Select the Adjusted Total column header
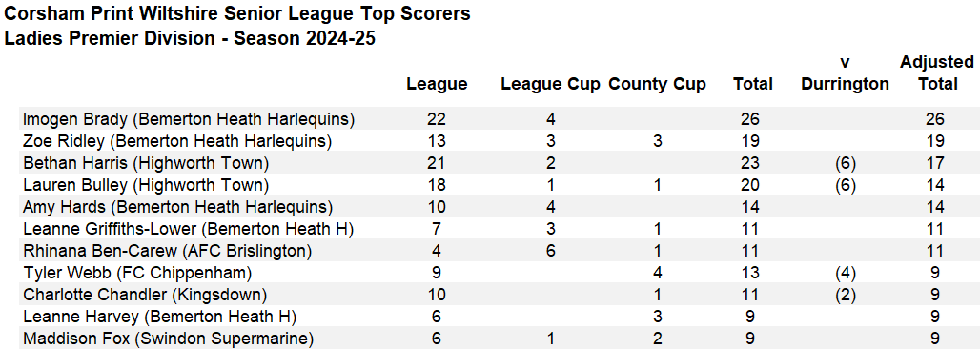Viewport: 980px width, 349px height. tap(937, 73)
